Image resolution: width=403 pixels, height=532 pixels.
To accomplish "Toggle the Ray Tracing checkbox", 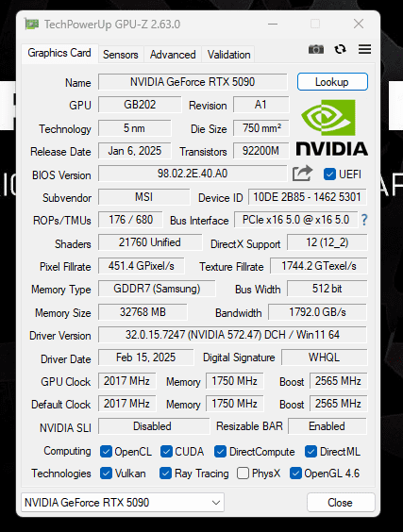I will click(x=165, y=474).
